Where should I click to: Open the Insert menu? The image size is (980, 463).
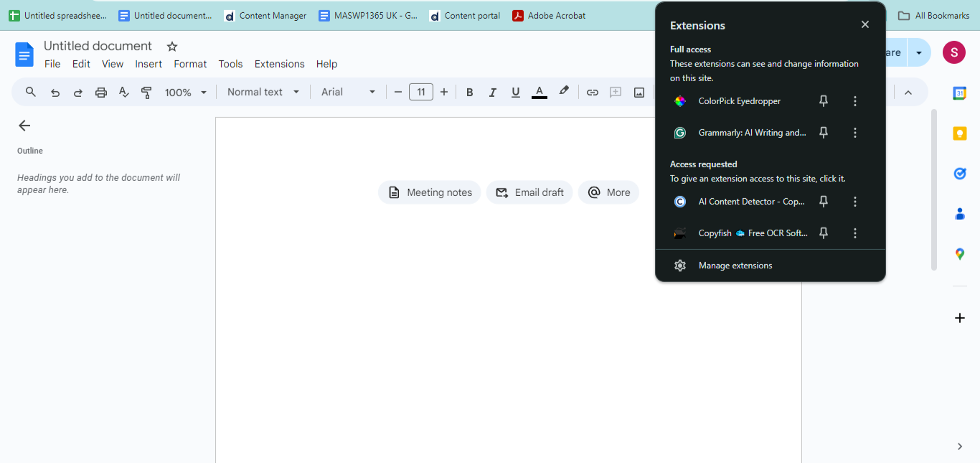[x=149, y=64]
